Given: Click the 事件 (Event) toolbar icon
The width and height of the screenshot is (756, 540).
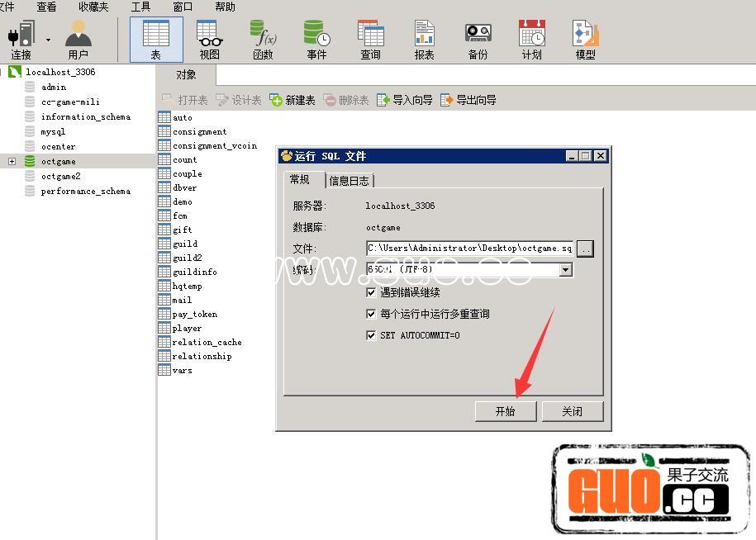Looking at the screenshot, I should point(316,39).
